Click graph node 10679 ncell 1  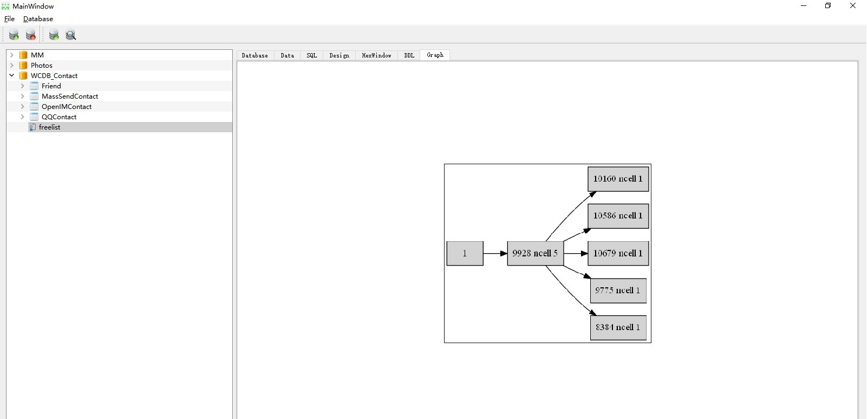[618, 253]
